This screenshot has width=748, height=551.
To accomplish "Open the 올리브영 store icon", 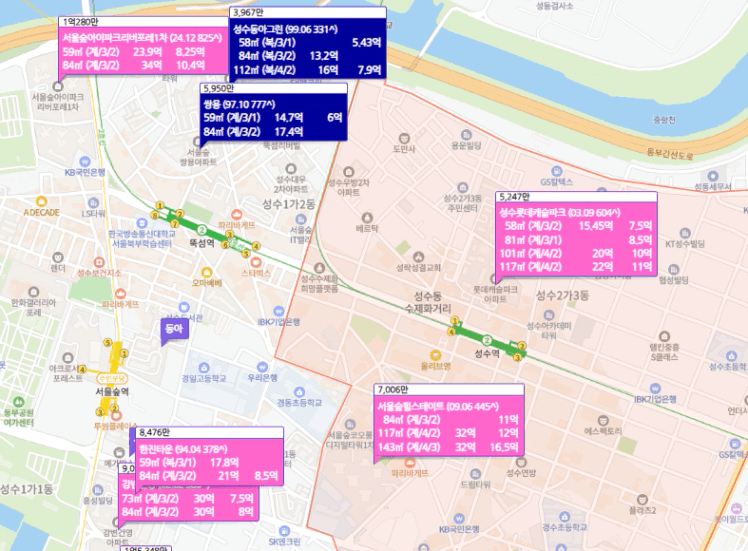I will 435,355.
